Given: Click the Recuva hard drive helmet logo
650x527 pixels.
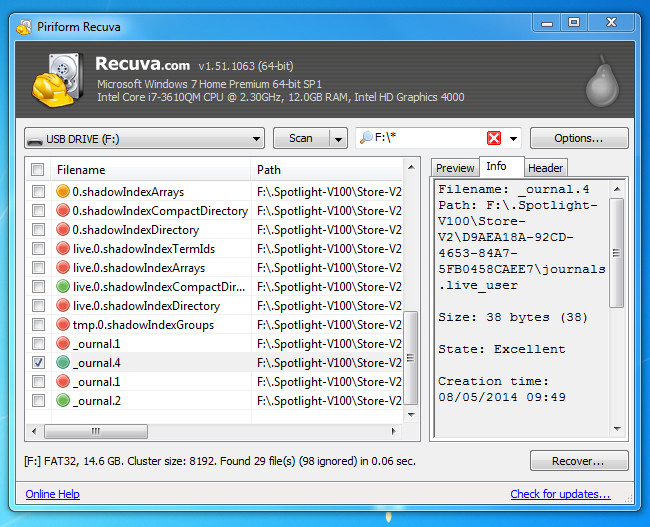Looking at the screenshot, I should 57,78.
